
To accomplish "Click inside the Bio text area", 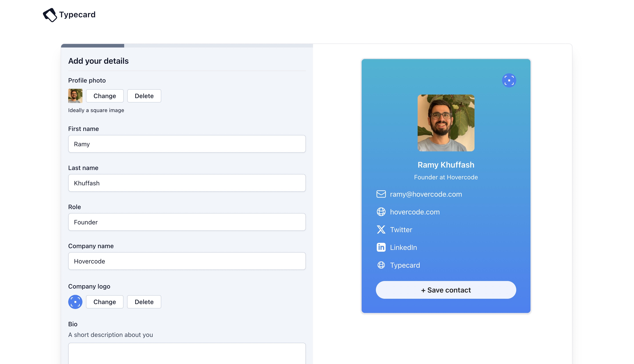I will click(x=187, y=354).
